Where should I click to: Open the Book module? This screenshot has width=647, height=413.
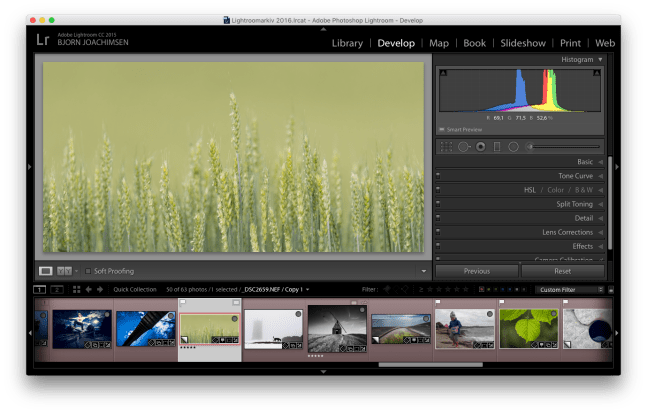coord(475,43)
